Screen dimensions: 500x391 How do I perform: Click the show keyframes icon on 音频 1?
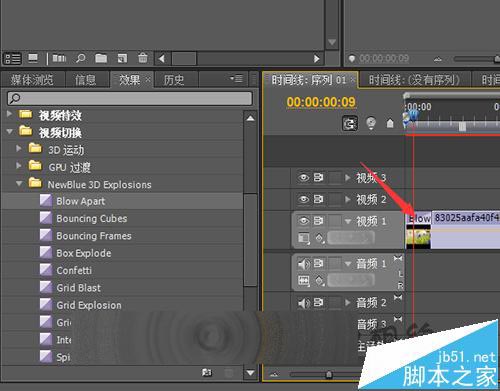319,281
